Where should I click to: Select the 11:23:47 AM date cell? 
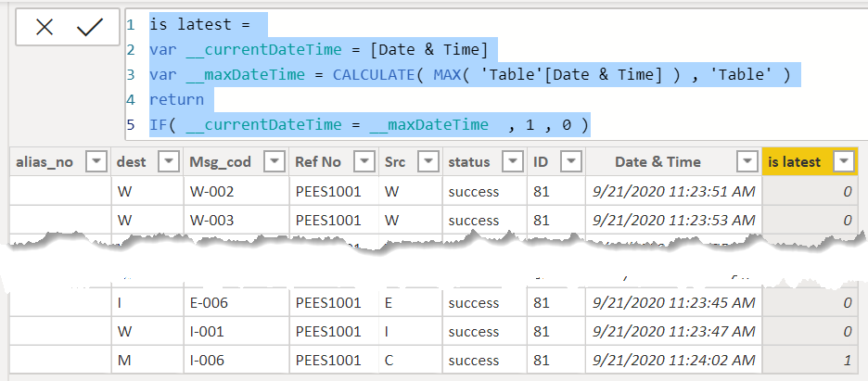coord(673,331)
